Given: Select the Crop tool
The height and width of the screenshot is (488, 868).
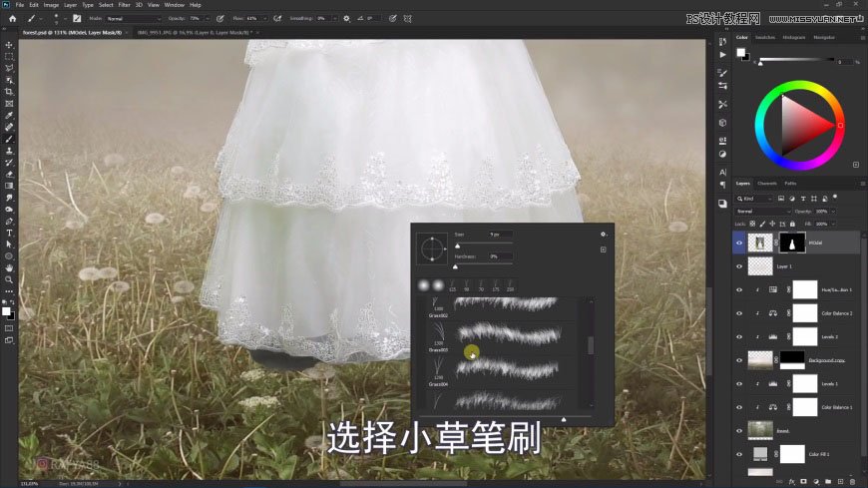Looking at the screenshot, I should (x=9, y=92).
